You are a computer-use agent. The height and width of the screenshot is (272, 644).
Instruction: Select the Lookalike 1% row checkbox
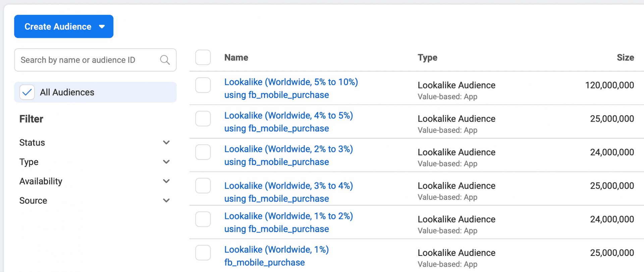click(x=203, y=253)
